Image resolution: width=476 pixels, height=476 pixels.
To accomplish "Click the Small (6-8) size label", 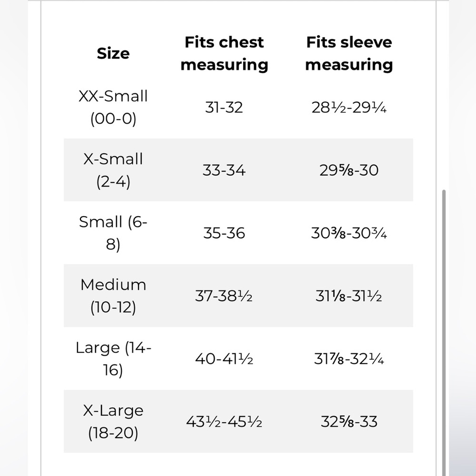I will [113, 233].
